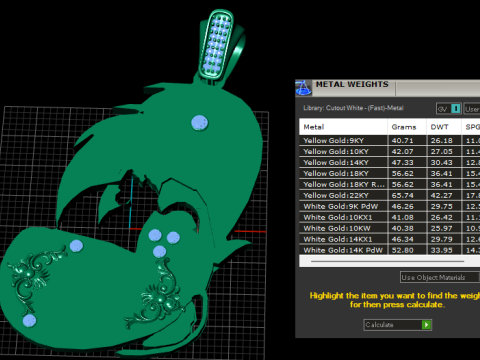Move the metal table's horizontal scrollbar
The image size is (480, 360).
click(x=387, y=261)
